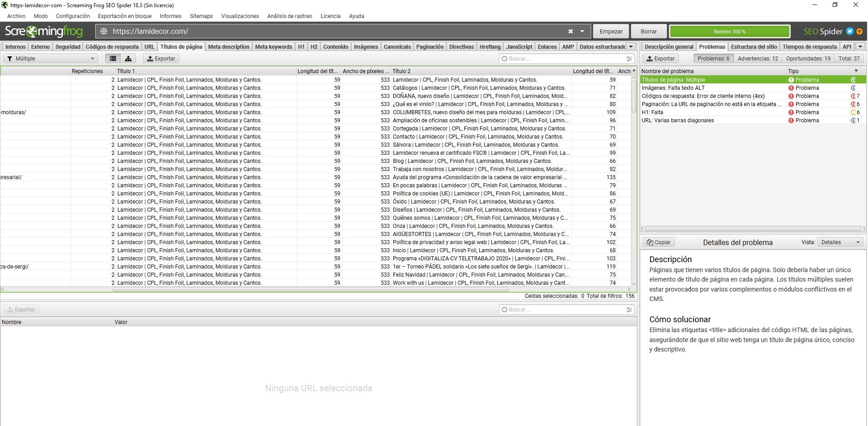
Task: Click the magnifier in the main Buscar field
Action: pyautogui.click(x=504, y=59)
